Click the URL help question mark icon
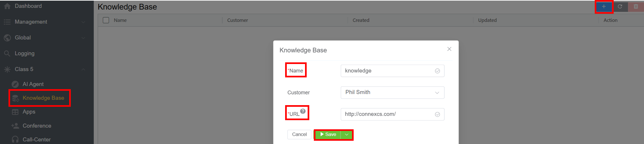This screenshot has width=644, height=144. (303, 111)
